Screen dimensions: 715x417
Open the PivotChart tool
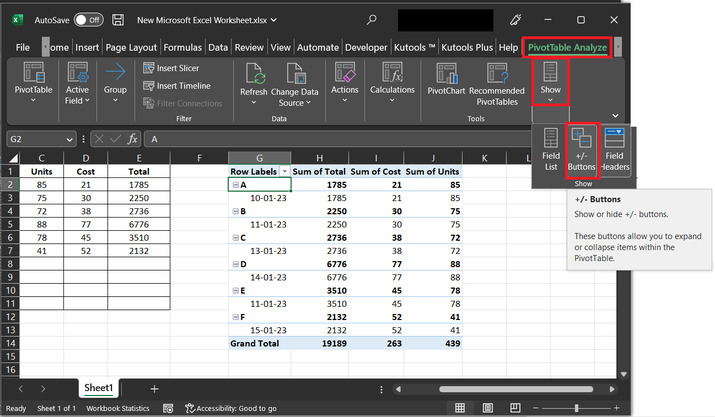pyautogui.click(x=448, y=78)
